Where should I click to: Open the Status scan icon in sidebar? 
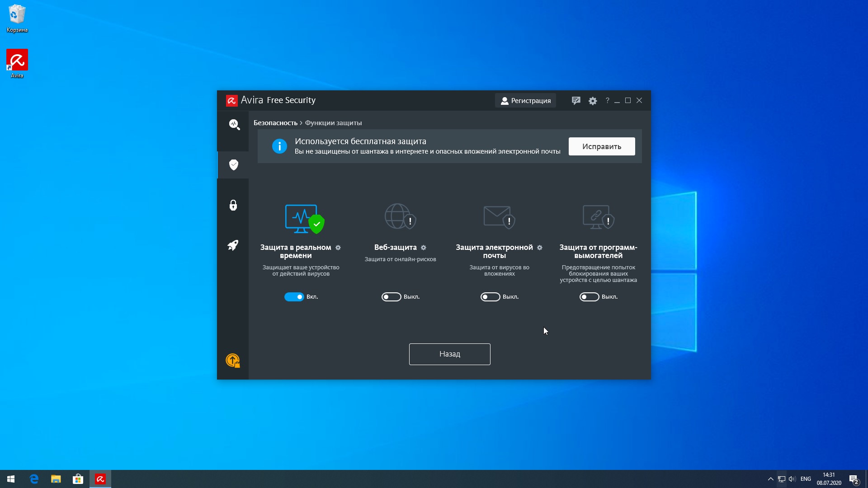pyautogui.click(x=234, y=124)
